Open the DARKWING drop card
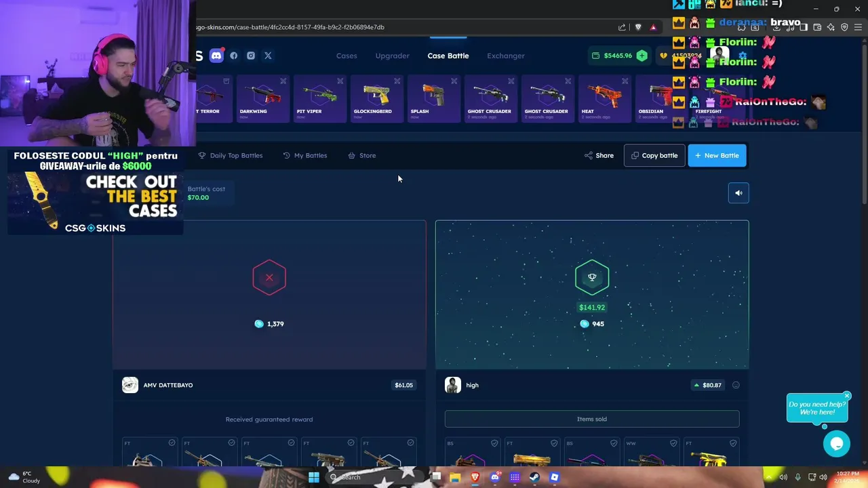The image size is (868, 488). tap(262, 99)
